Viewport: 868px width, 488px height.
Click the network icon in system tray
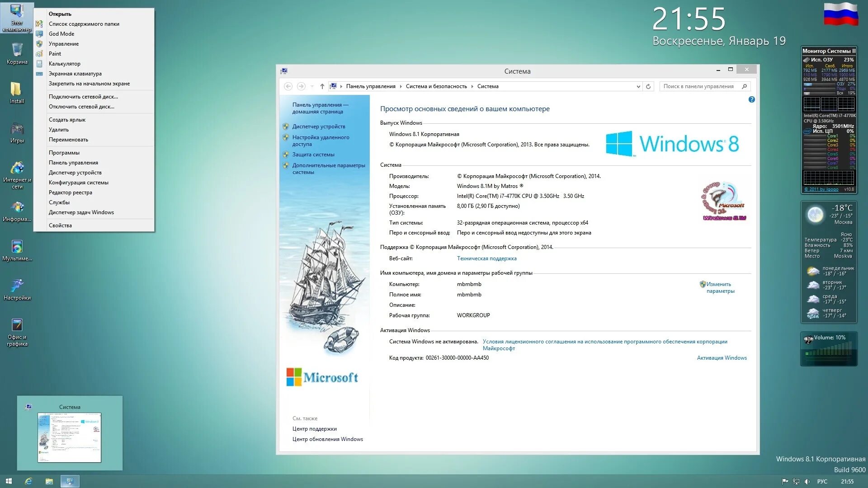point(796,482)
